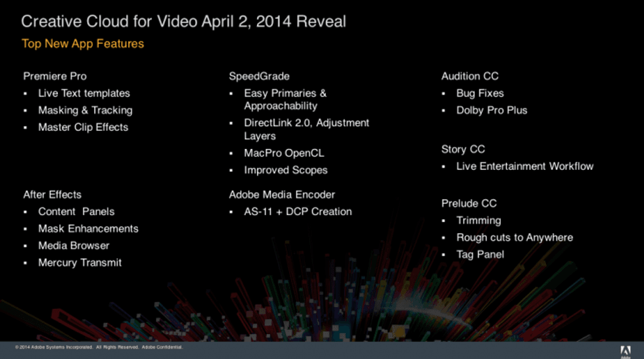Click the 'Audition CC' heading
Screen dimensions: 644x359
[x=470, y=76]
